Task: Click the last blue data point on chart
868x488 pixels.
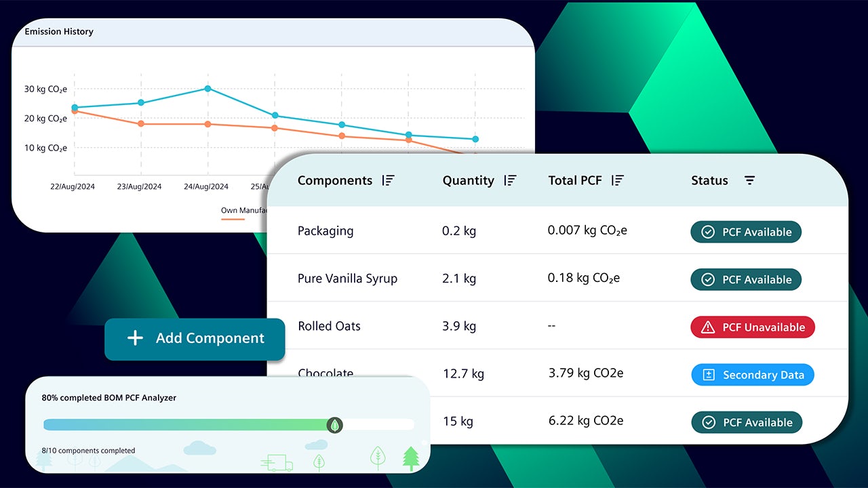Action: pyautogui.click(x=475, y=139)
